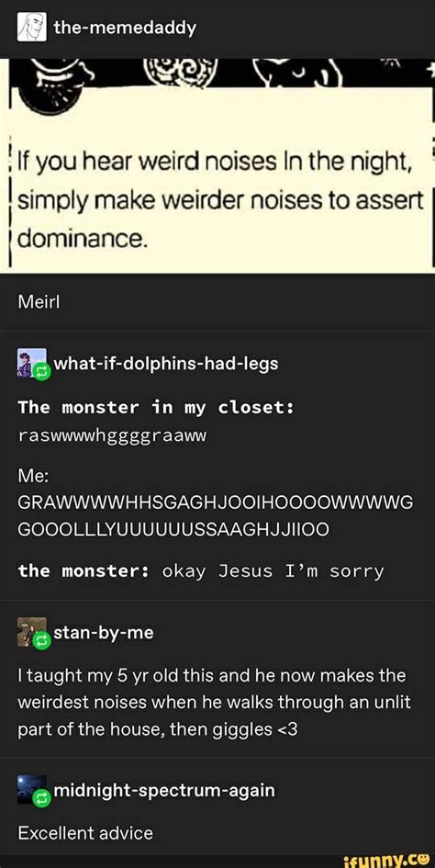Open the-memedaddy avatar icon
This screenshot has height=868, width=435.
(30, 28)
